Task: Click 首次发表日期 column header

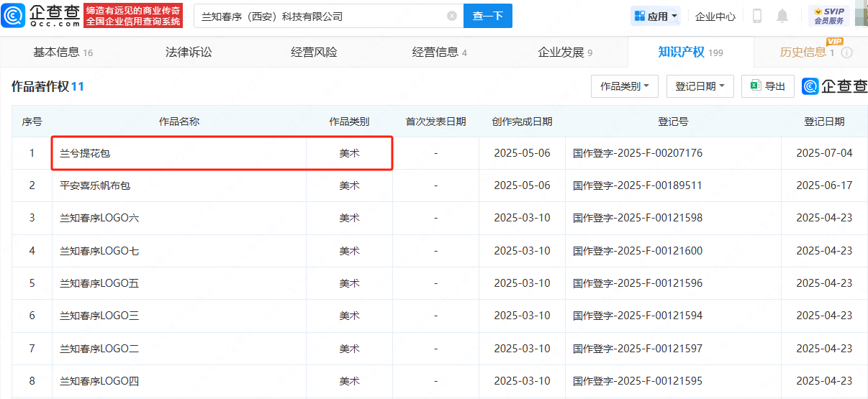Action: 435,121
